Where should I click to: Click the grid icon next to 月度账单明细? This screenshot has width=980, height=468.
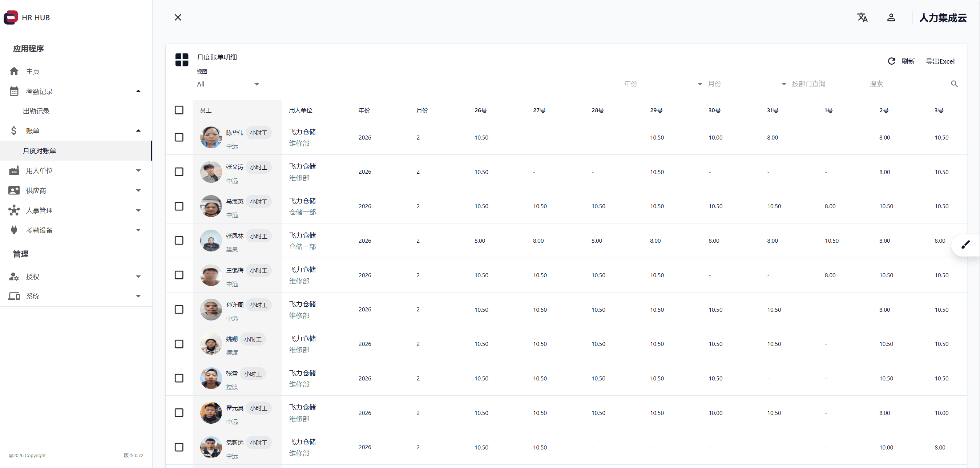pos(182,60)
